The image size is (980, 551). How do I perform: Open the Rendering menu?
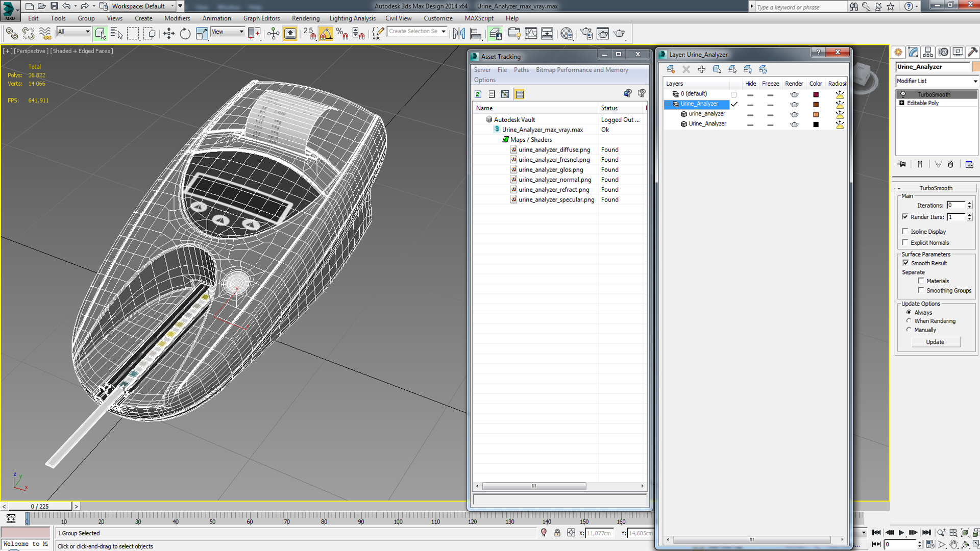coord(306,18)
